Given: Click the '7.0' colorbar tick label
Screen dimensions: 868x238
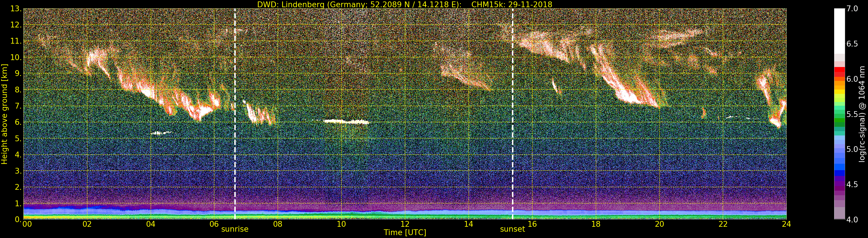Looking at the screenshot, I should click(852, 9).
